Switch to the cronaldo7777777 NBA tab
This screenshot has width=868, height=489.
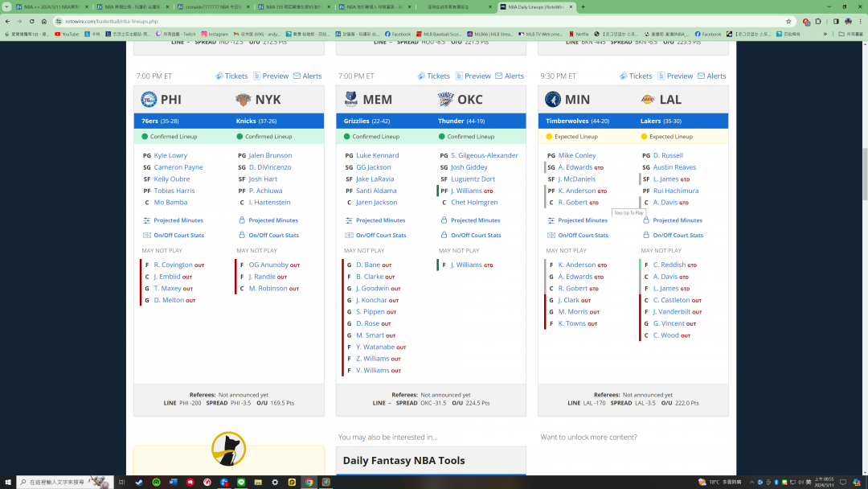[x=213, y=6]
